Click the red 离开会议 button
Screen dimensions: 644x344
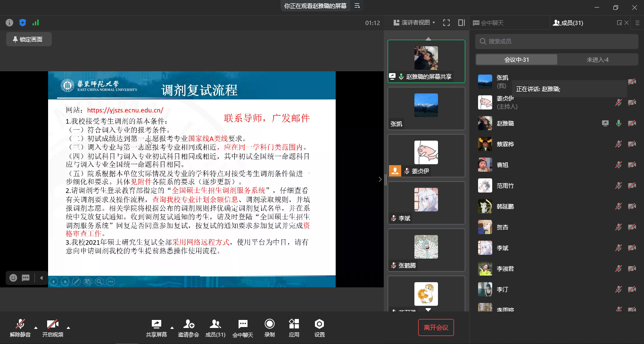(436, 327)
